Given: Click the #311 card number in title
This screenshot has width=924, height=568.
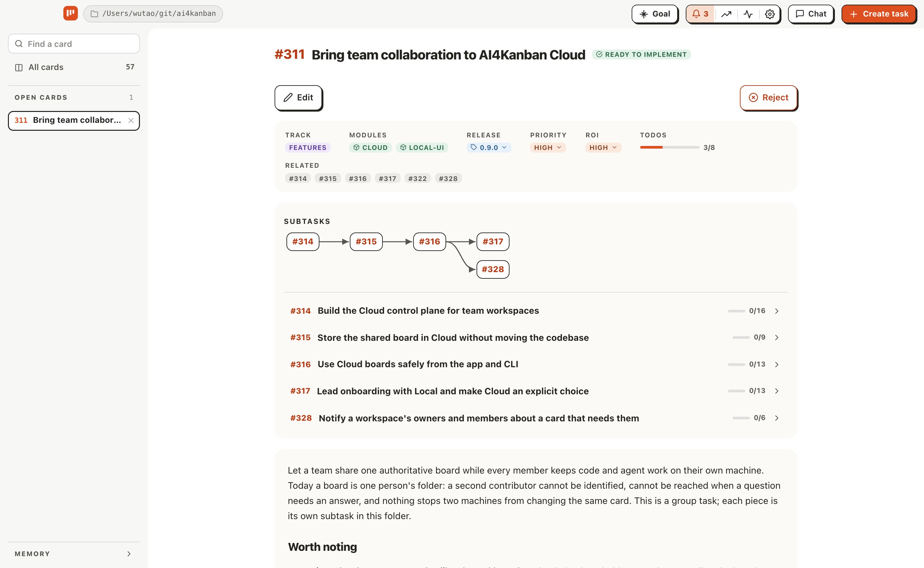Looking at the screenshot, I should coord(289,54).
